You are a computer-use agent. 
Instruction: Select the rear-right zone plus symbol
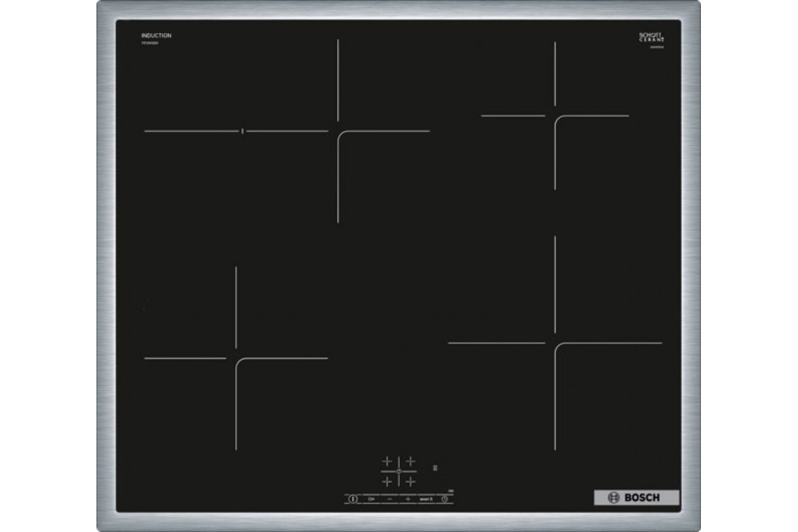click(x=410, y=461)
